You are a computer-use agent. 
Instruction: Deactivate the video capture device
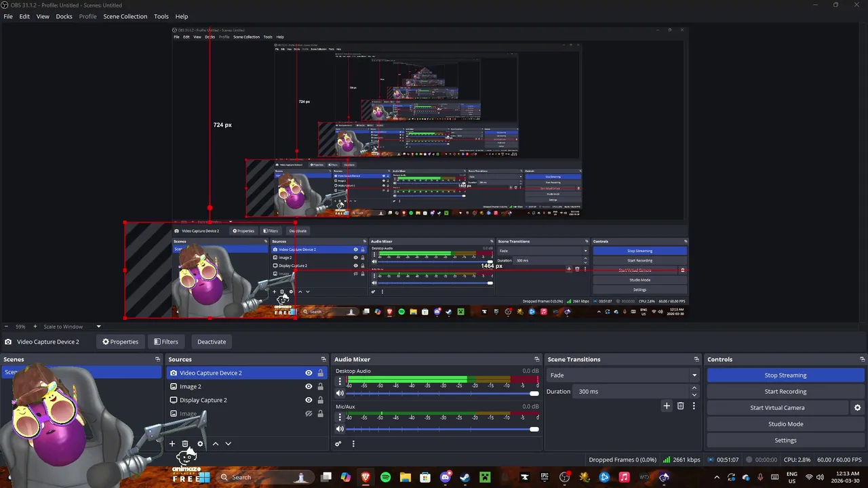point(212,342)
